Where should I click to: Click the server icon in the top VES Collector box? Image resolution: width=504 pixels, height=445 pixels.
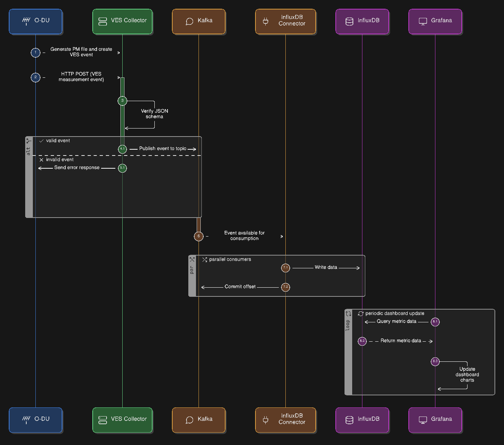tap(103, 22)
